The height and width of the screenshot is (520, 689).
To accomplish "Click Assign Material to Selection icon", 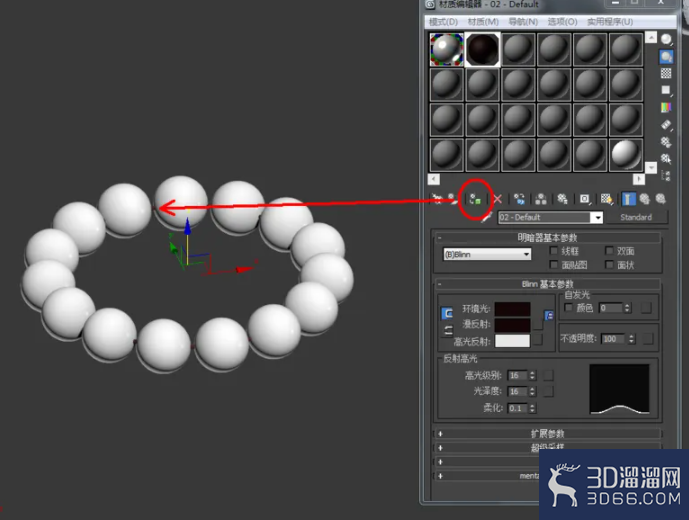I will pos(475,200).
